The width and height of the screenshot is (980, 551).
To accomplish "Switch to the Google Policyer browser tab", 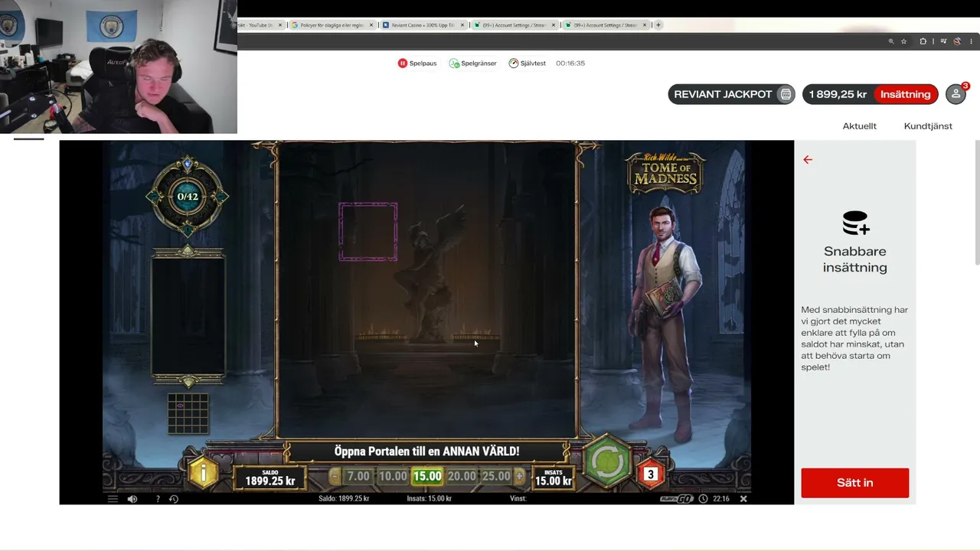I will [x=331, y=25].
